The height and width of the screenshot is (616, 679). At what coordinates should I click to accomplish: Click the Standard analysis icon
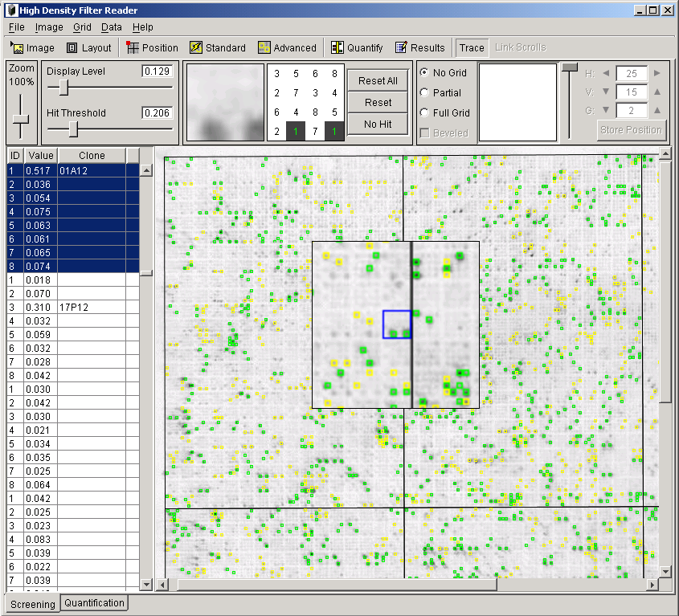point(217,47)
